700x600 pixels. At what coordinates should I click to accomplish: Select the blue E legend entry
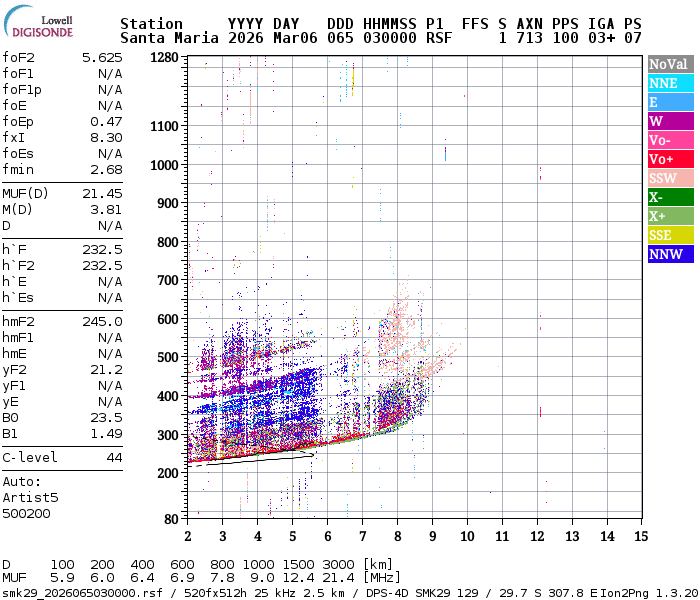coord(670,102)
